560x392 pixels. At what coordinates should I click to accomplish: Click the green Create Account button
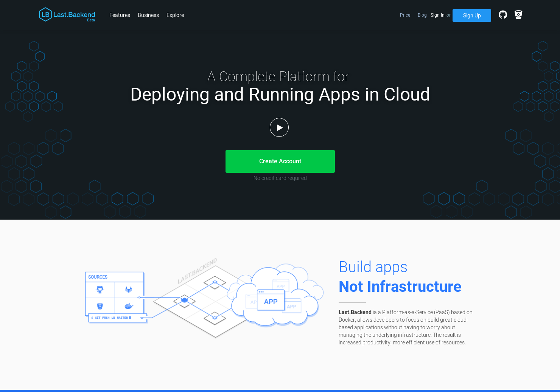point(280,161)
